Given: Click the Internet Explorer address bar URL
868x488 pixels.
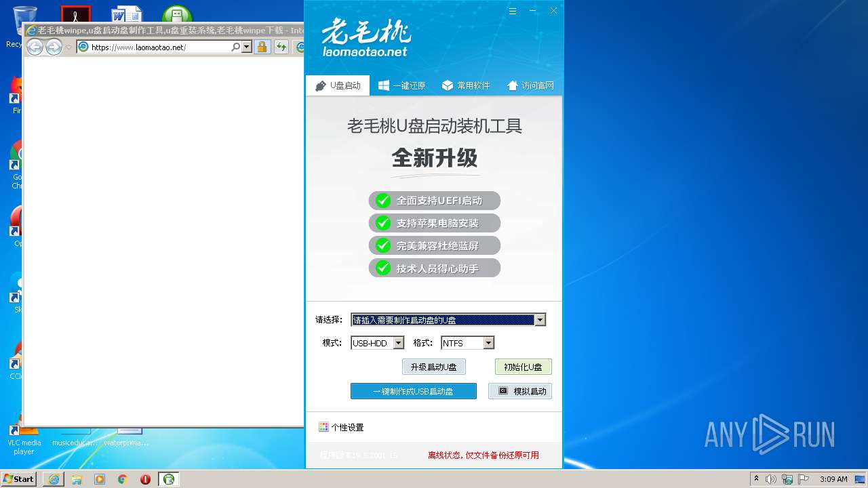Looking at the screenshot, I should coord(138,47).
